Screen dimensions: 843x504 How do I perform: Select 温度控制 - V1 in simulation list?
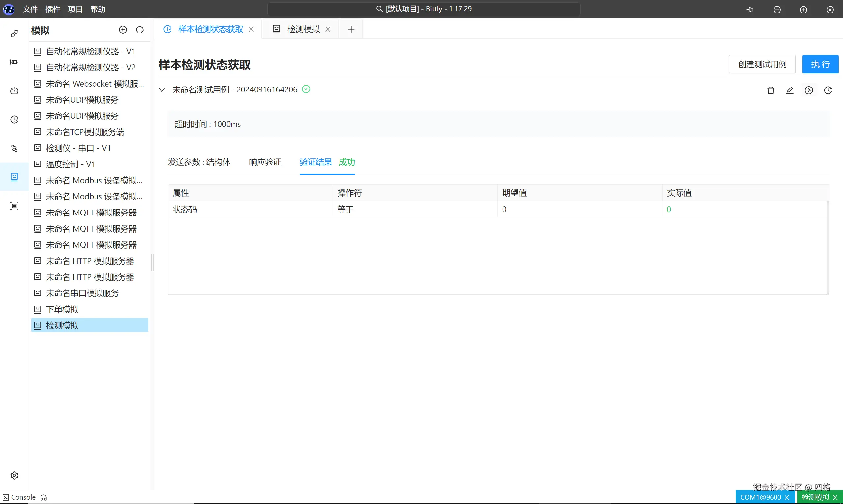(x=70, y=164)
